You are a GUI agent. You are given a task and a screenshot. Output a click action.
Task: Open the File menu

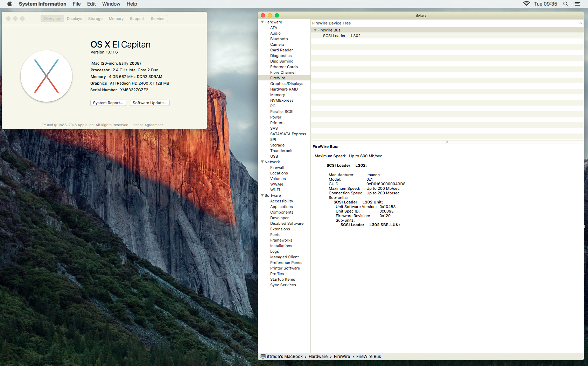pos(77,4)
